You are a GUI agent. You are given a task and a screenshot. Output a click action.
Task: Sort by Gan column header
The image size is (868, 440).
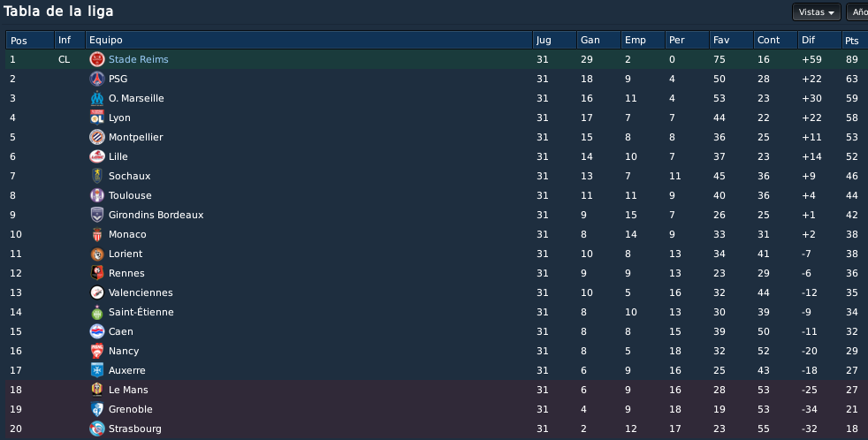point(598,40)
